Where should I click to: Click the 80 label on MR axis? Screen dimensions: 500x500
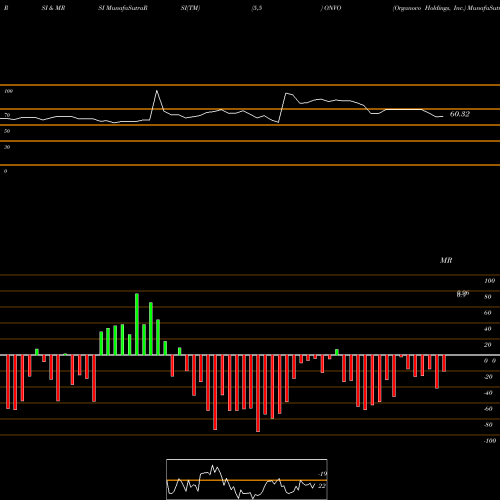tap(488, 297)
